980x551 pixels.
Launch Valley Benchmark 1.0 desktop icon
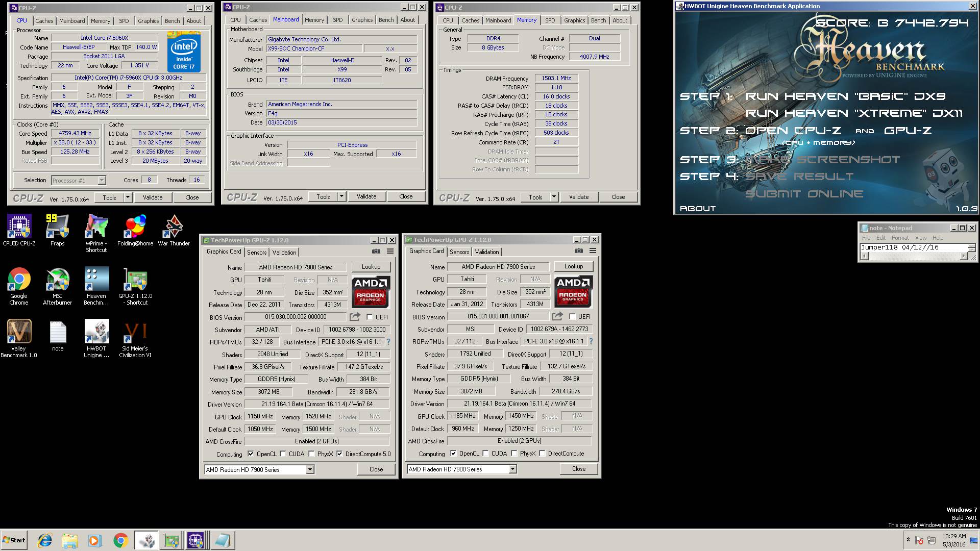click(19, 338)
